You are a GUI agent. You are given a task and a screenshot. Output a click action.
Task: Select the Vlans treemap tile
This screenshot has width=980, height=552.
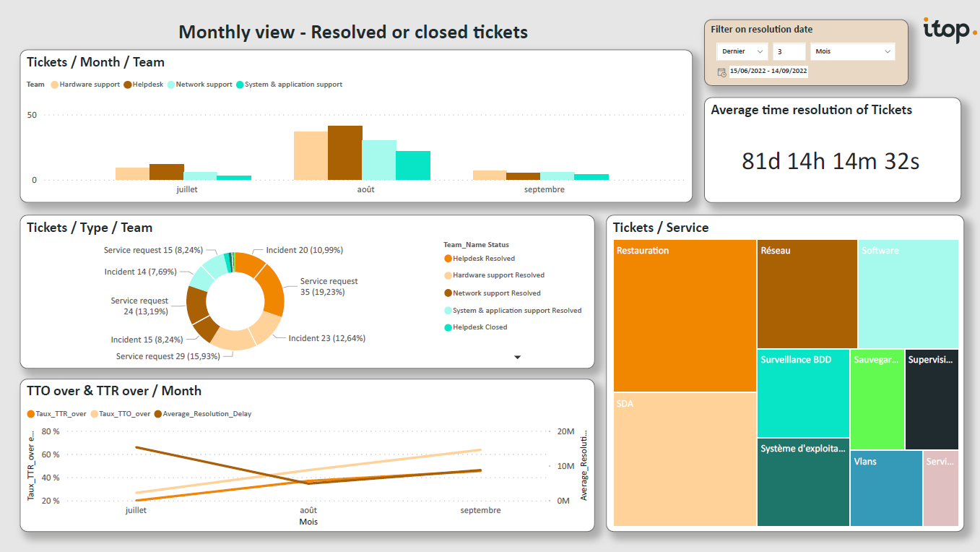tap(885, 488)
